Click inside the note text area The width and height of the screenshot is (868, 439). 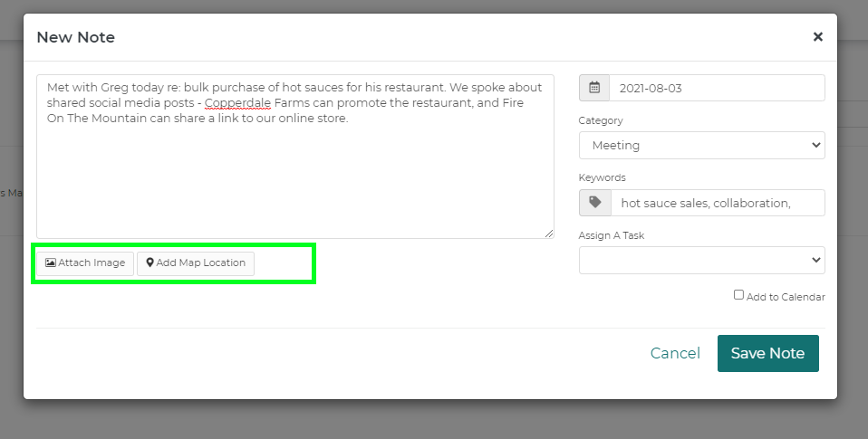coord(294,181)
